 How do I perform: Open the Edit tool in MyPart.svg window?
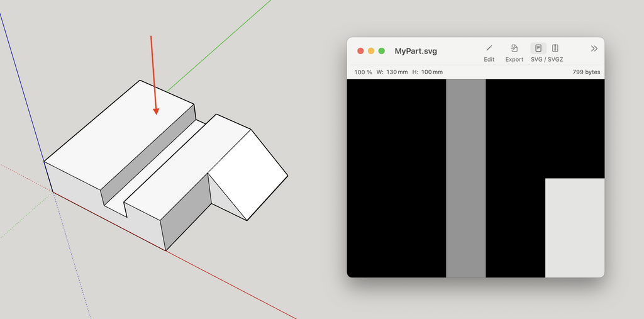pos(489,48)
